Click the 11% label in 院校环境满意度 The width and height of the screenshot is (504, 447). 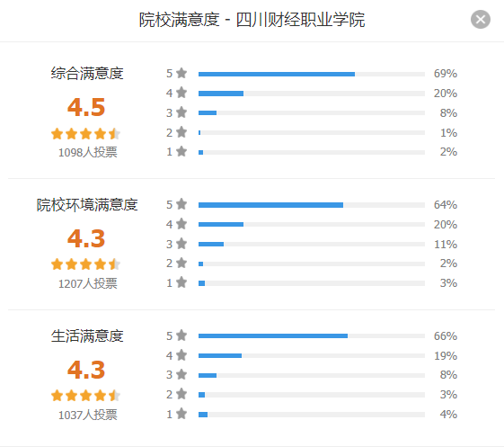tap(446, 245)
